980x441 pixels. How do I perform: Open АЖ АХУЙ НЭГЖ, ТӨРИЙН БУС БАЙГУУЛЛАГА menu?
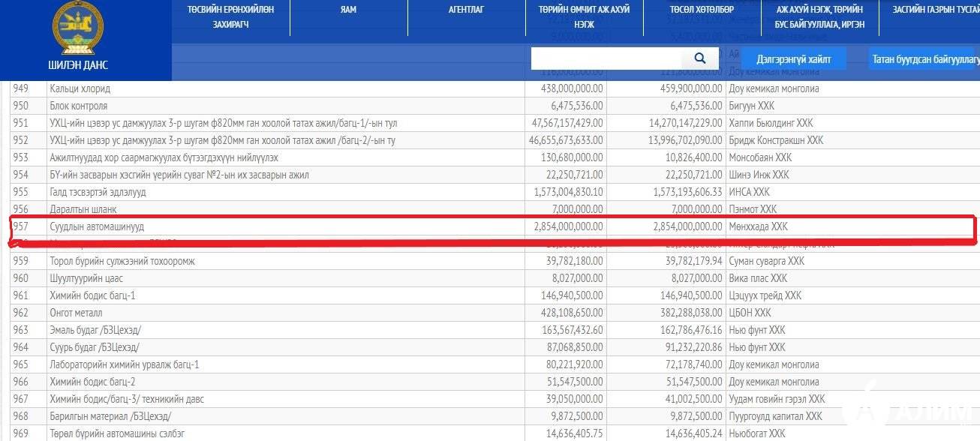[819, 17]
